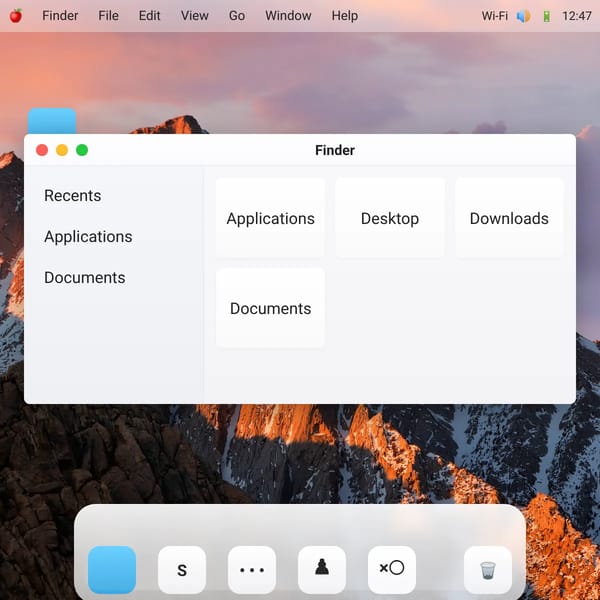This screenshot has width=600, height=600.
Task: Open the File menu
Action: point(108,16)
